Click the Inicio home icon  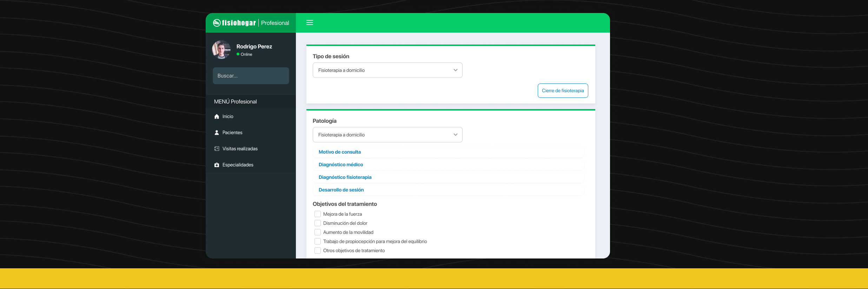pyautogui.click(x=217, y=116)
